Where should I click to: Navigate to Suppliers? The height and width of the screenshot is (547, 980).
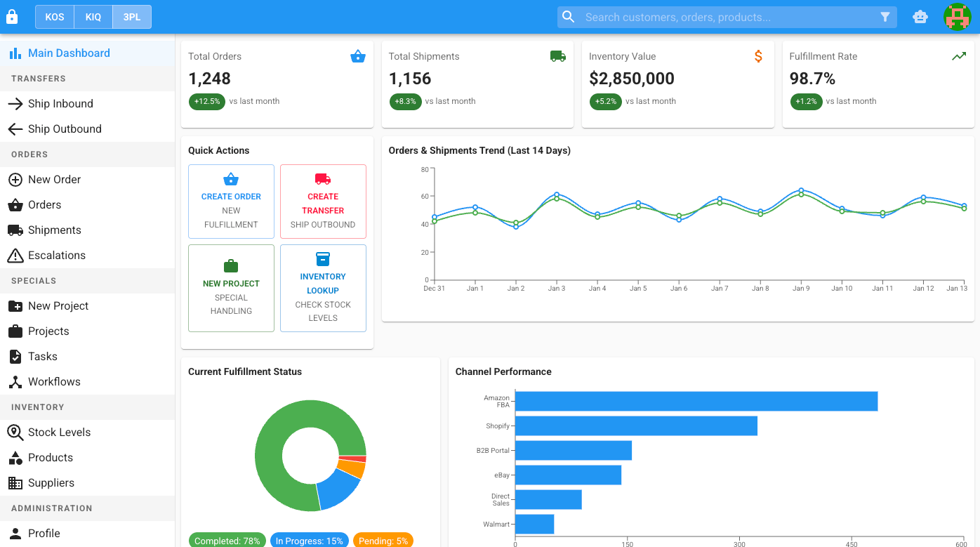point(87,483)
